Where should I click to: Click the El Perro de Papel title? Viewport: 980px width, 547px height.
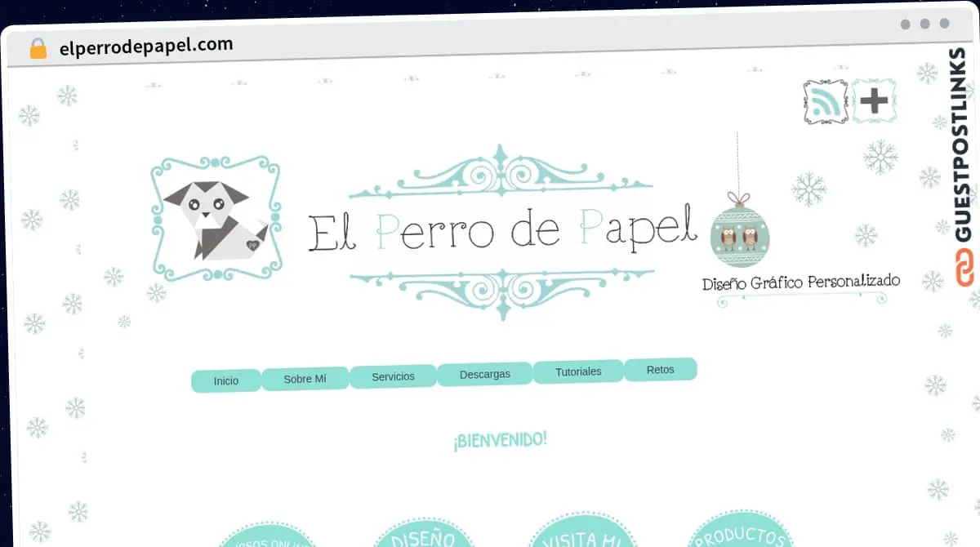pyautogui.click(x=503, y=230)
